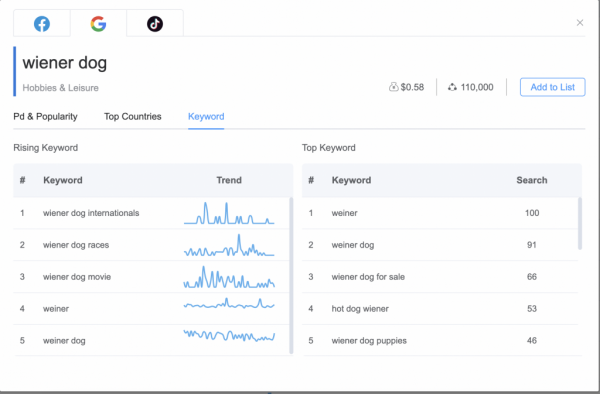The image size is (600, 394).
Task: Close the keyword detail dialog
Action: tap(580, 23)
